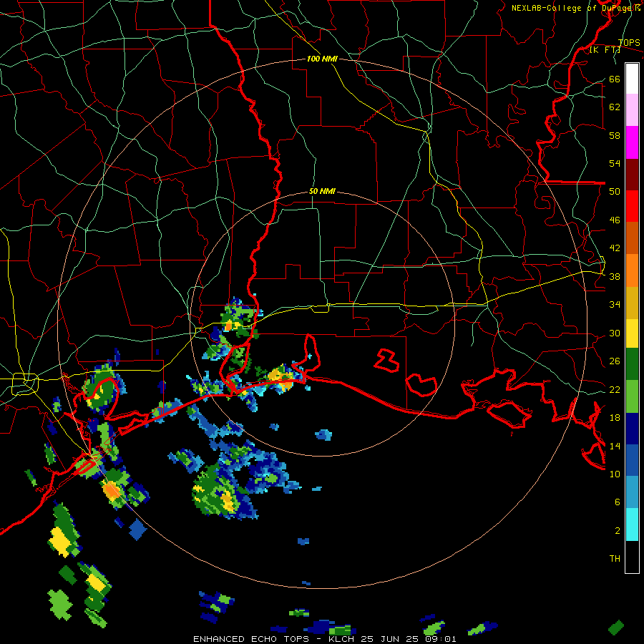
Task: Click the light pink legend swatch
Action: [632, 110]
